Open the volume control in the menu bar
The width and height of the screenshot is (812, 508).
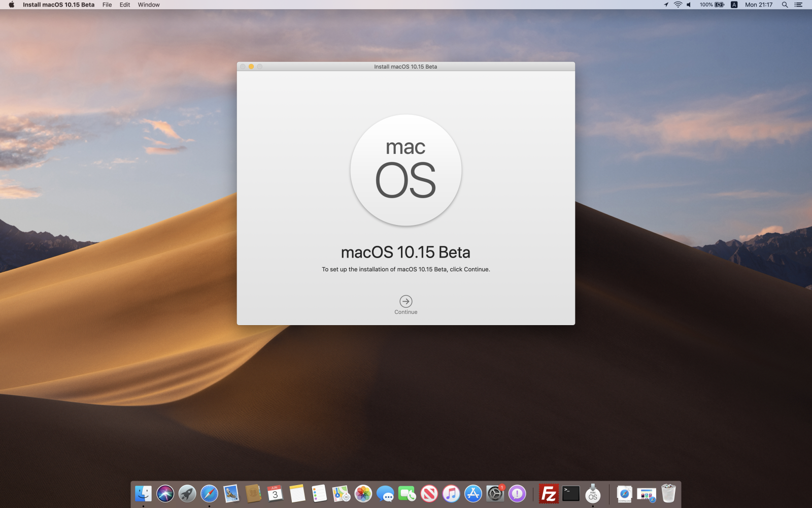pos(689,5)
